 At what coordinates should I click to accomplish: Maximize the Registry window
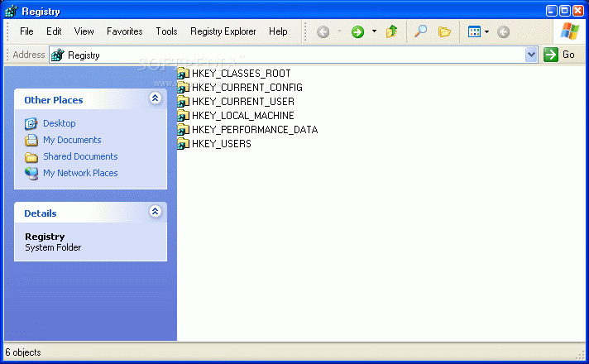point(564,11)
